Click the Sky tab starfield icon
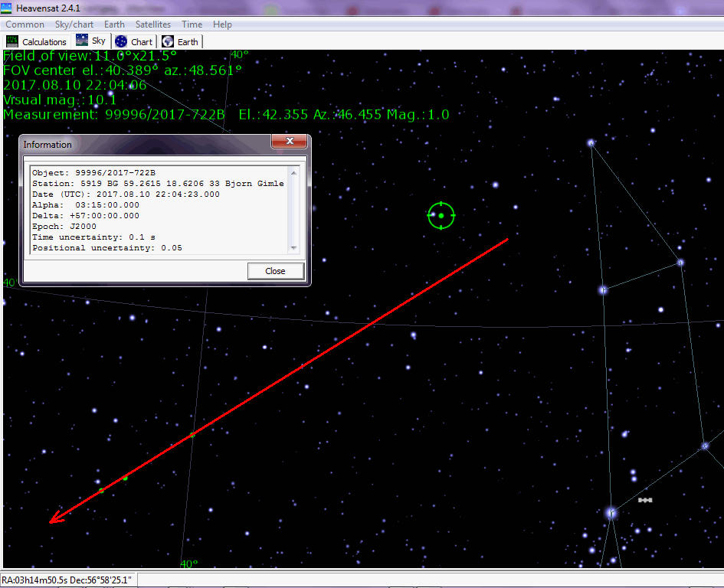 [x=82, y=41]
